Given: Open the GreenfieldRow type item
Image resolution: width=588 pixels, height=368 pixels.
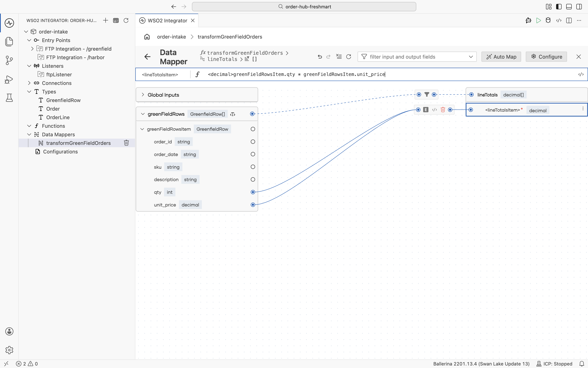Looking at the screenshot, I should click(x=63, y=100).
